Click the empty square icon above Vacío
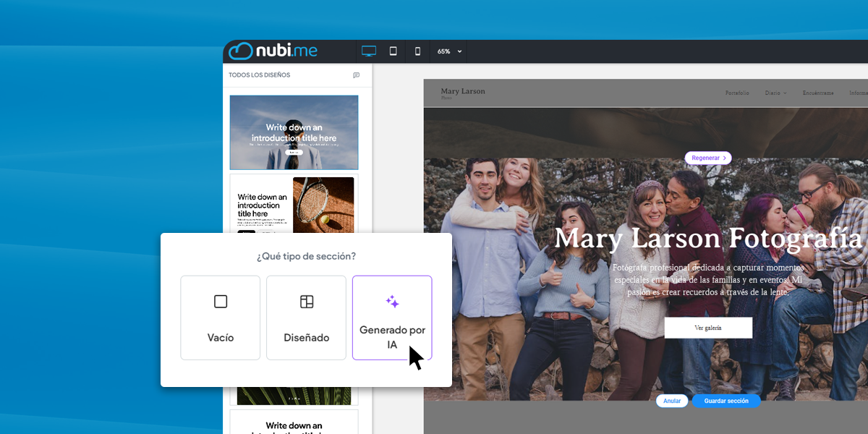This screenshot has height=434, width=868. [221, 302]
